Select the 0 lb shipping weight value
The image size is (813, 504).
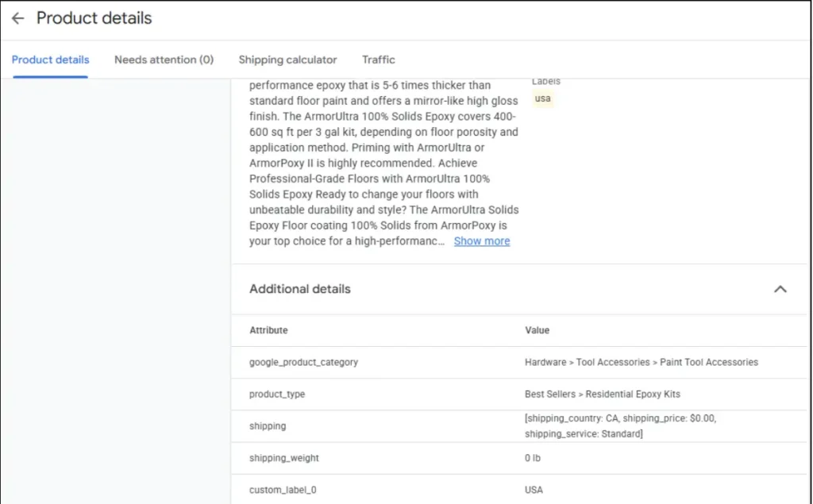tap(533, 458)
